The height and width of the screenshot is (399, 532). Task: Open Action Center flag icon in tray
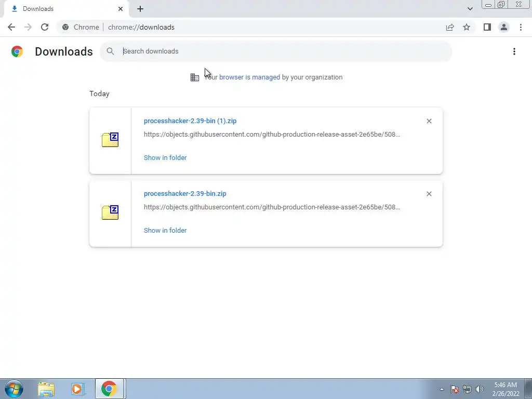pyautogui.click(x=455, y=389)
